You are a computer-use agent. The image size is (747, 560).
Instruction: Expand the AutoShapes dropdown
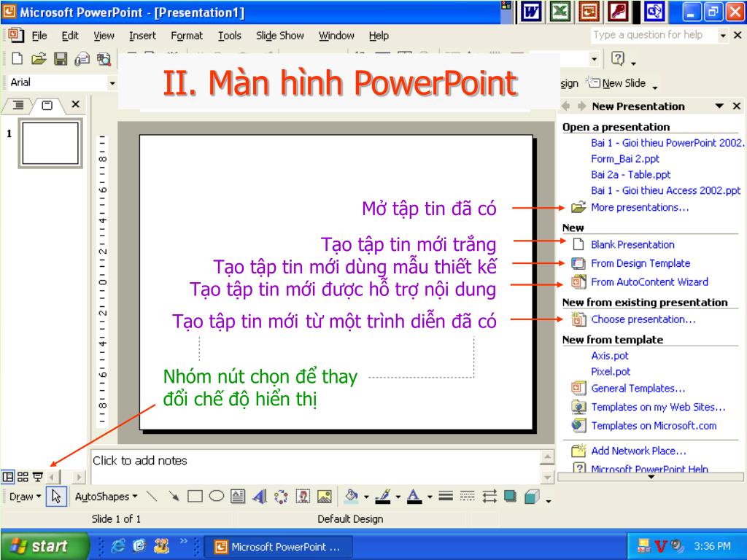tap(107, 497)
